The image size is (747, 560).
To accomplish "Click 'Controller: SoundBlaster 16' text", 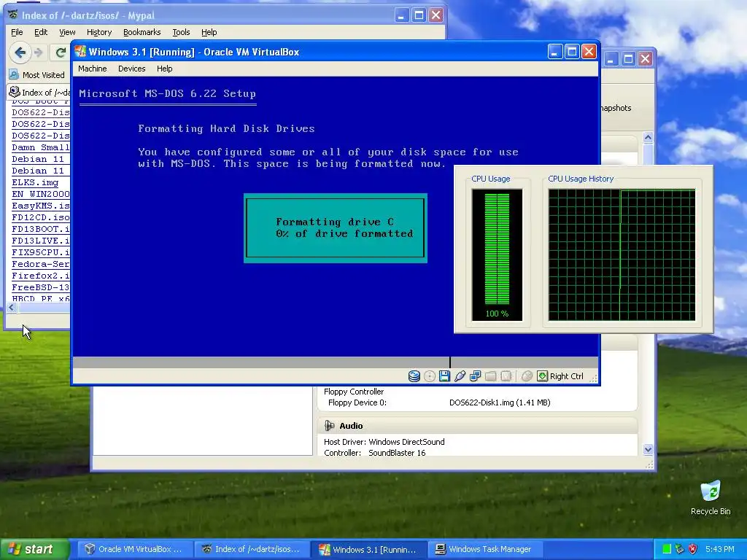I will coord(374,453).
